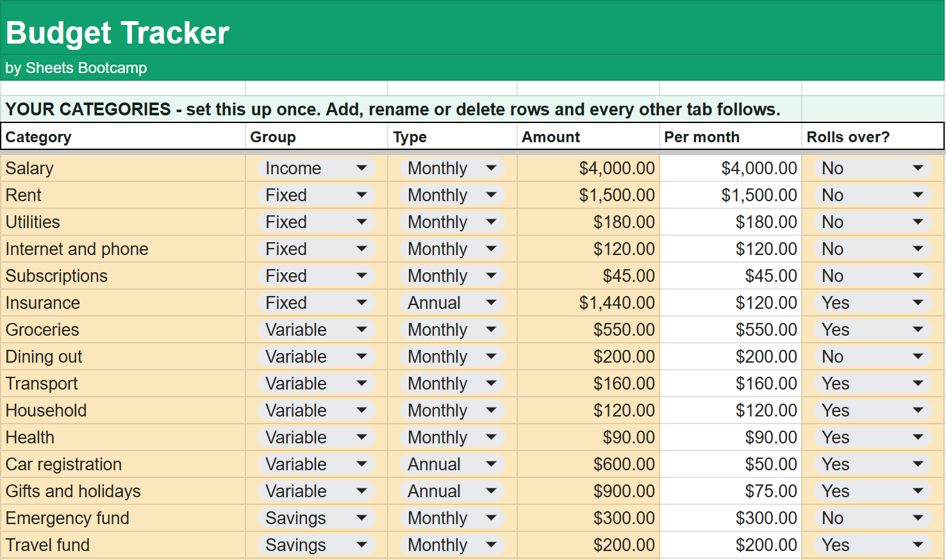
Task: Select the Gifts and holidays amount $900.00
Action: (588, 491)
